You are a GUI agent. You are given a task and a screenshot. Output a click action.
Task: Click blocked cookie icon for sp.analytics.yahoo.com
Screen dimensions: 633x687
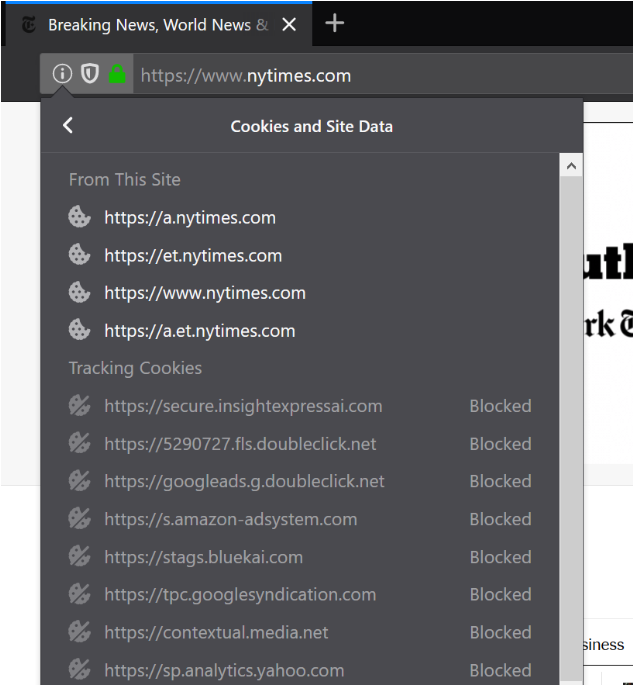click(79, 669)
